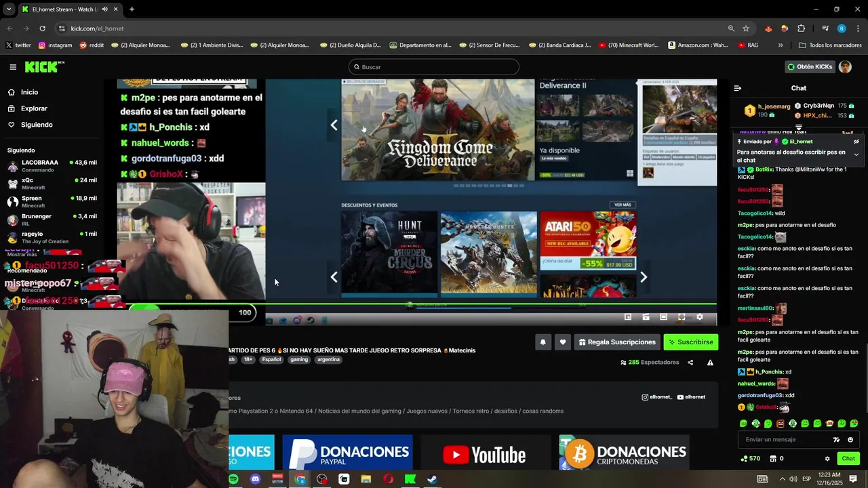Viewport: 868px width, 488px height.
Task: Click the Obtén KICKs button
Action: [810, 66]
